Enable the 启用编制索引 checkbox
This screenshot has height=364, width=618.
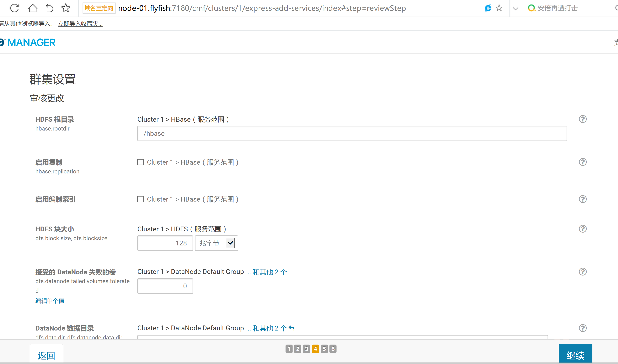point(140,199)
